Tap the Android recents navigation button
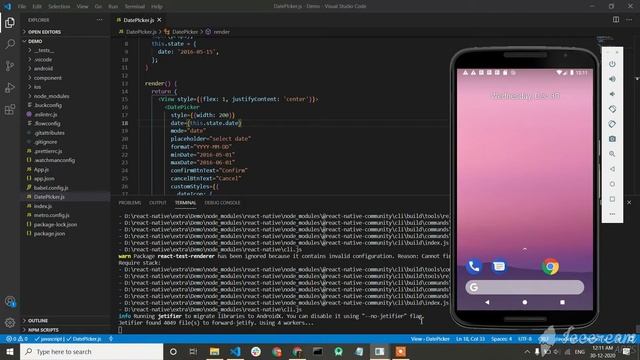 coord(562,302)
